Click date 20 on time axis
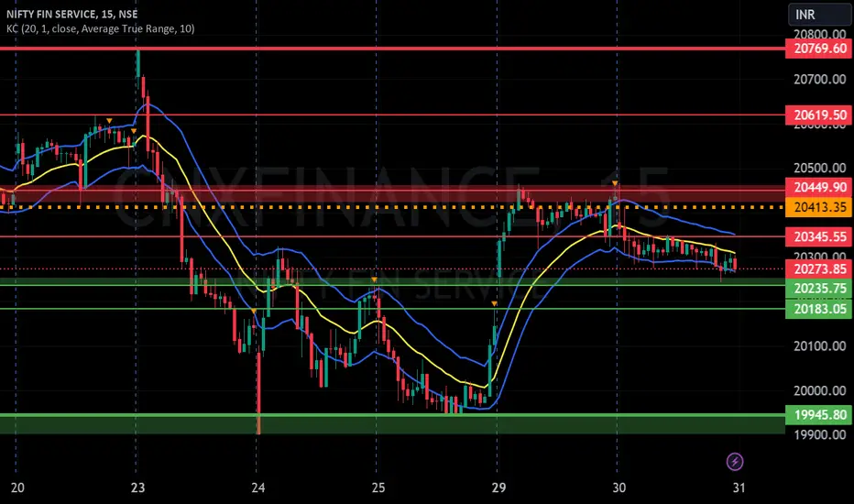Image resolution: width=854 pixels, height=504 pixels. click(x=17, y=488)
